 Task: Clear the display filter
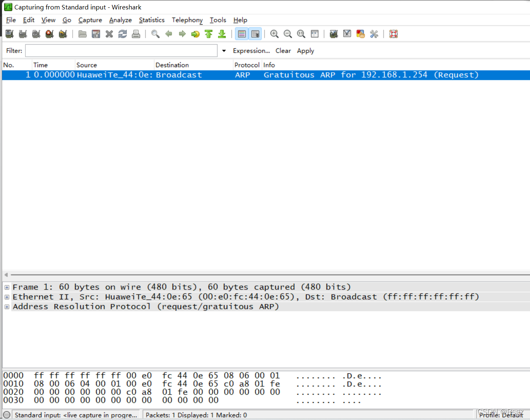[283, 50]
